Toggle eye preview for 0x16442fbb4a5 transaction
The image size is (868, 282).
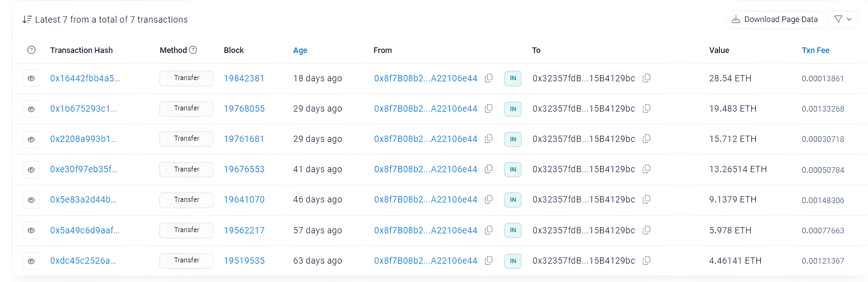pos(31,78)
